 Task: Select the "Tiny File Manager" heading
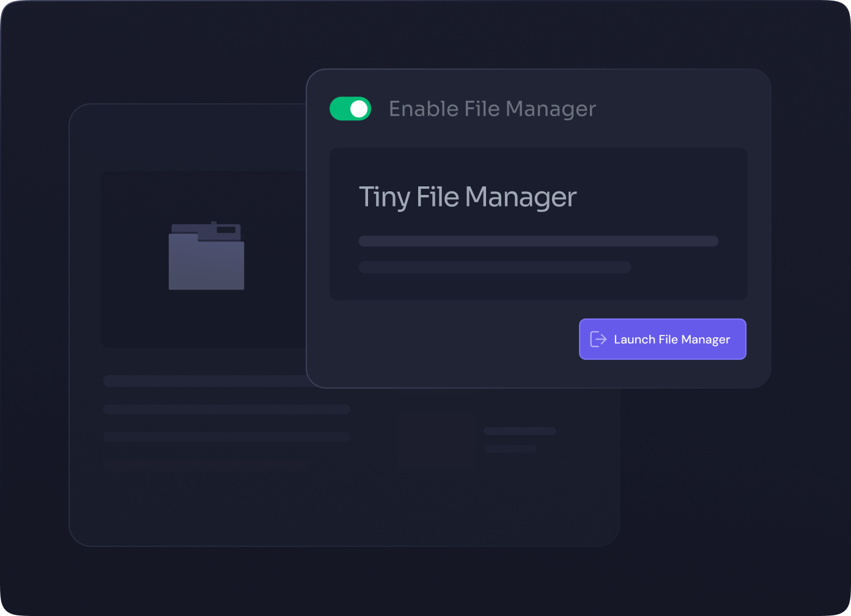467,197
